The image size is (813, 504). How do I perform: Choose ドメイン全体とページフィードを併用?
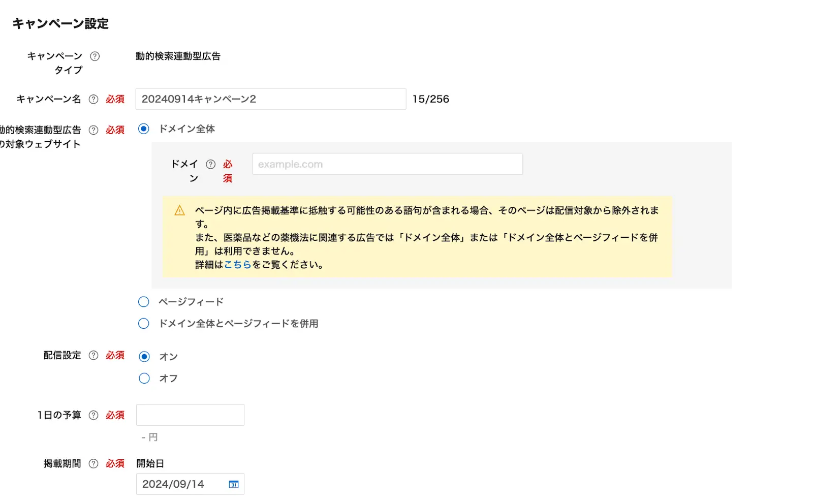144,323
